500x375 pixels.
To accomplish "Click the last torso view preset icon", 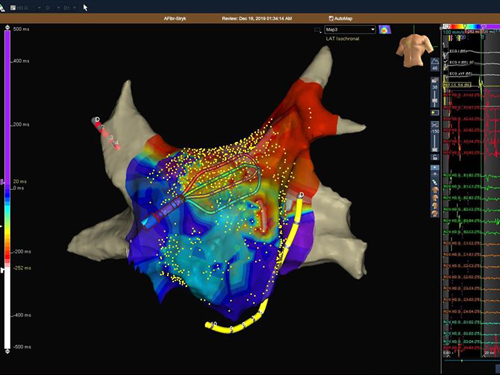I will pyautogui.click(x=435, y=214).
